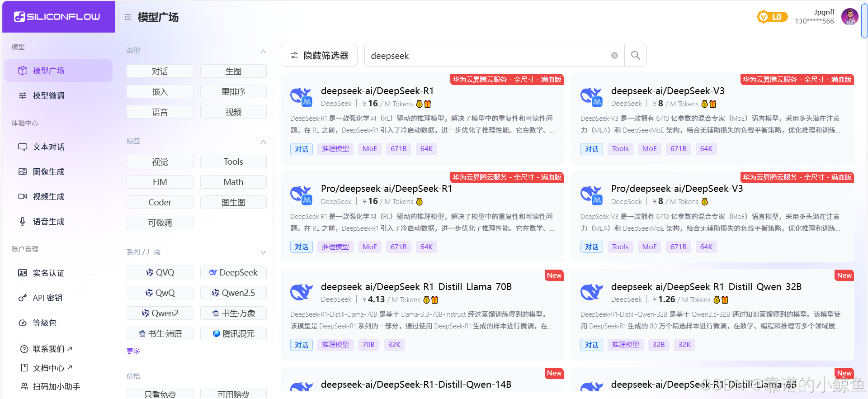This screenshot has height=399, width=868.
Task: Click the Pro DeepSeek-R1 whale logo
Action: click(301, 195)
